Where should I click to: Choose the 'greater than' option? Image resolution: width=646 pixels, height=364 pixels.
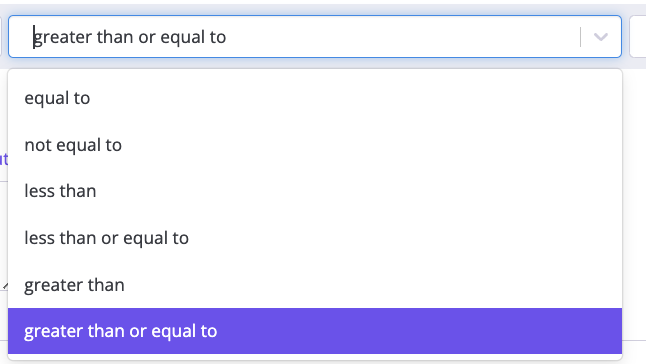point(315,285)
